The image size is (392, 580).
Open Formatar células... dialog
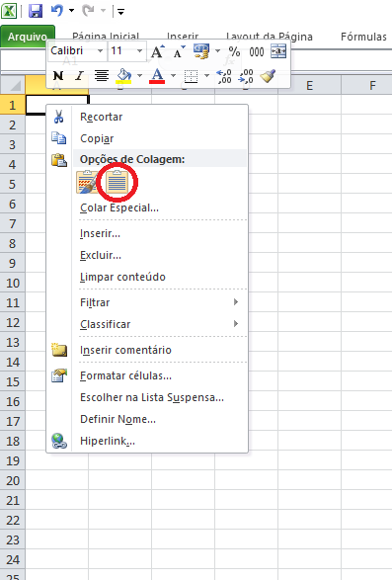(147, 375)
